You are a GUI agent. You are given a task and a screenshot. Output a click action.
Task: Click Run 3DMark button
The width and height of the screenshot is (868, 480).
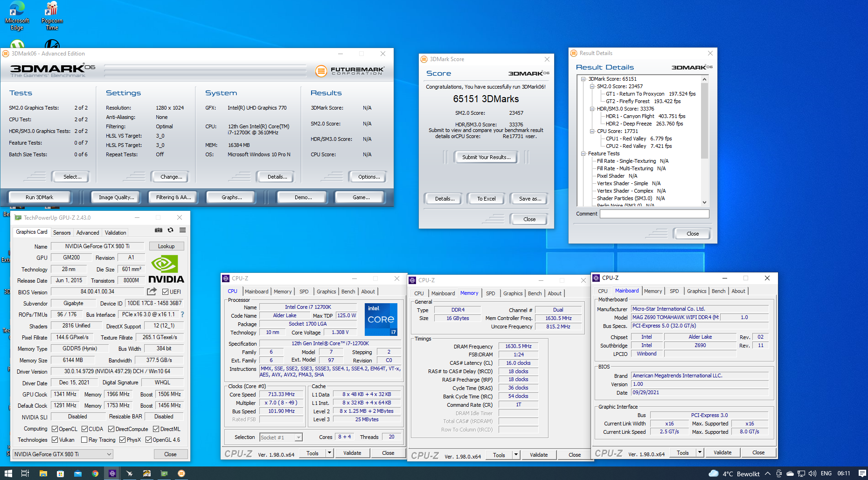click(x=39, y=197)
